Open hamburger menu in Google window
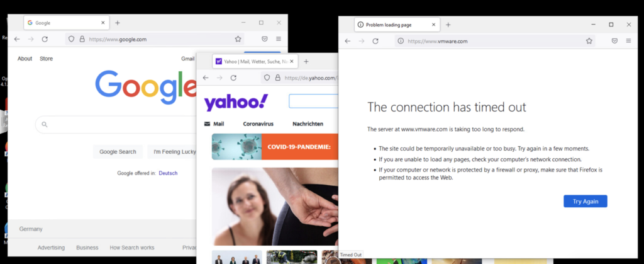 [279, 39]
